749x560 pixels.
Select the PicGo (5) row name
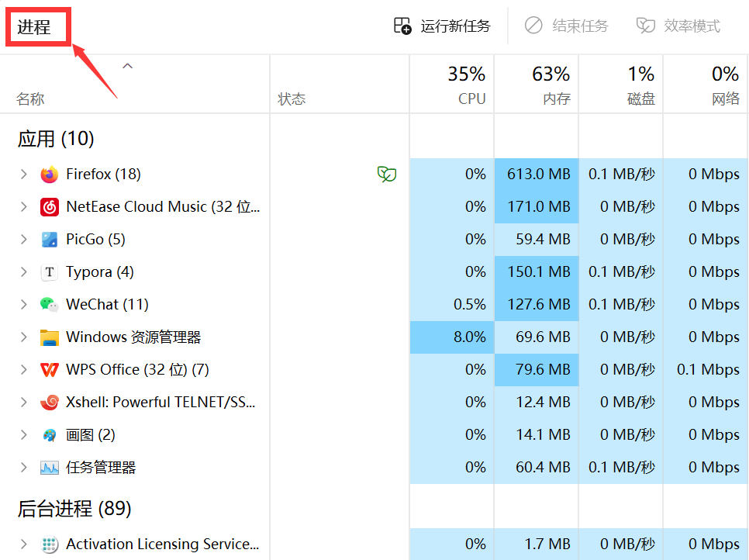point(95,239)
